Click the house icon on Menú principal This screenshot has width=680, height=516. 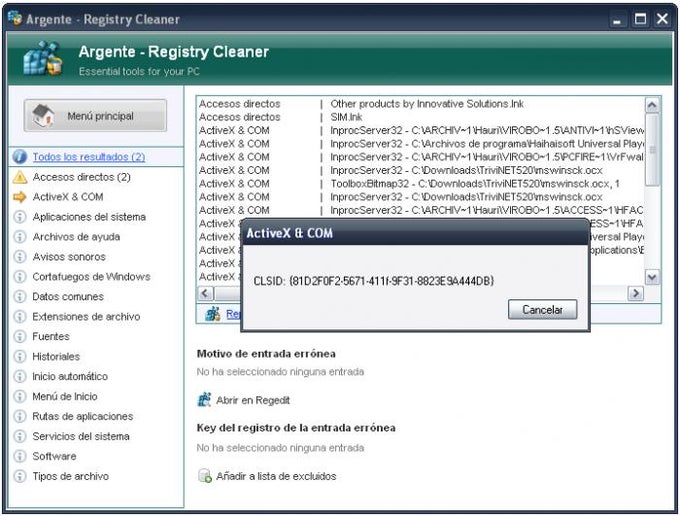click(x=43, y=115)
